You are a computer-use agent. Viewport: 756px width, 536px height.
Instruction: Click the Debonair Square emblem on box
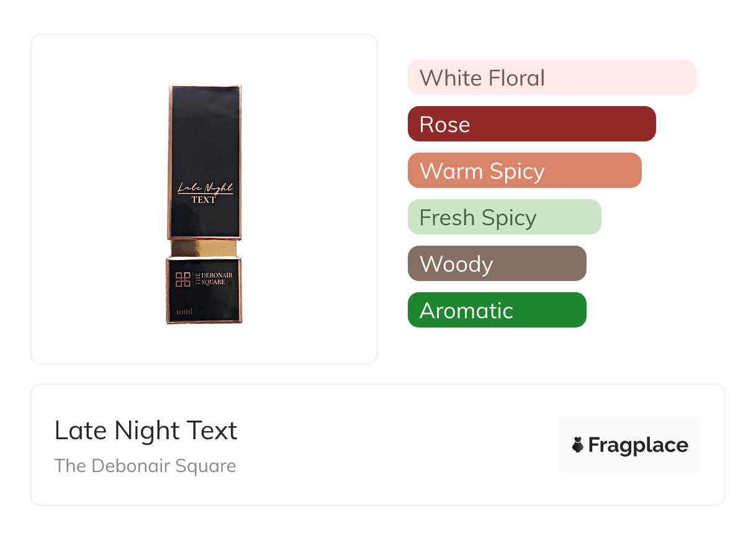tap(183, 280)
